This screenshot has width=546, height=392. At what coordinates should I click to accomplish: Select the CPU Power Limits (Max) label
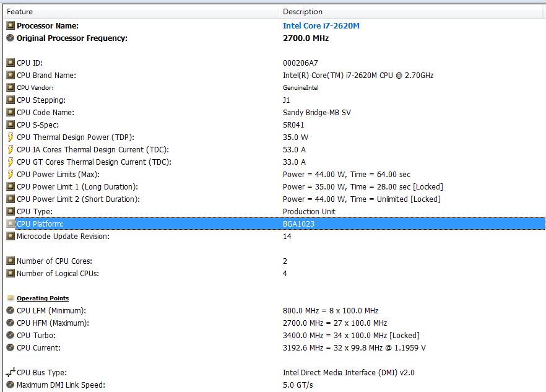click(58, 174)
